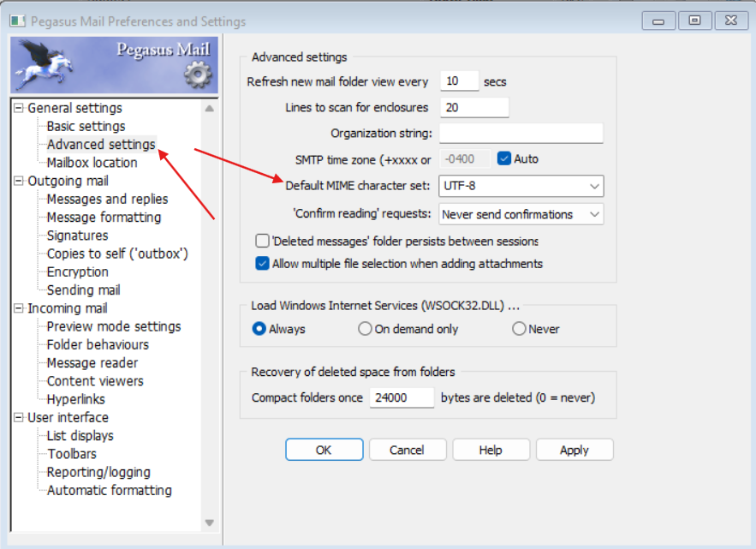
Task: Click the Pegasus Mail title bar icon
Action: [x=17, y=21]
